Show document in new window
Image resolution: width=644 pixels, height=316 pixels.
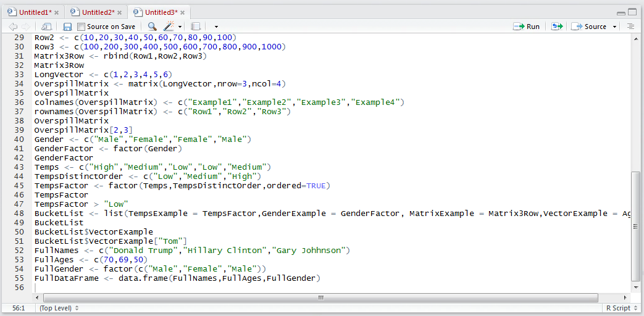tap(46, 27)
